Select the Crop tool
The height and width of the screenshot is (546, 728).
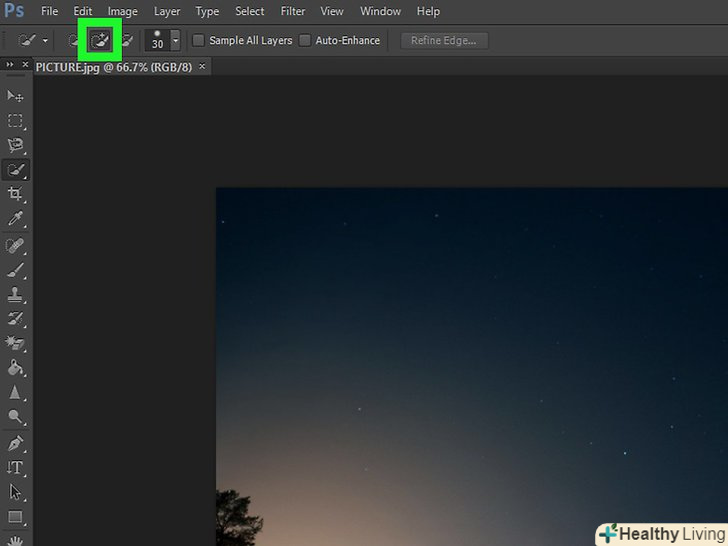[x=15, y=194]
